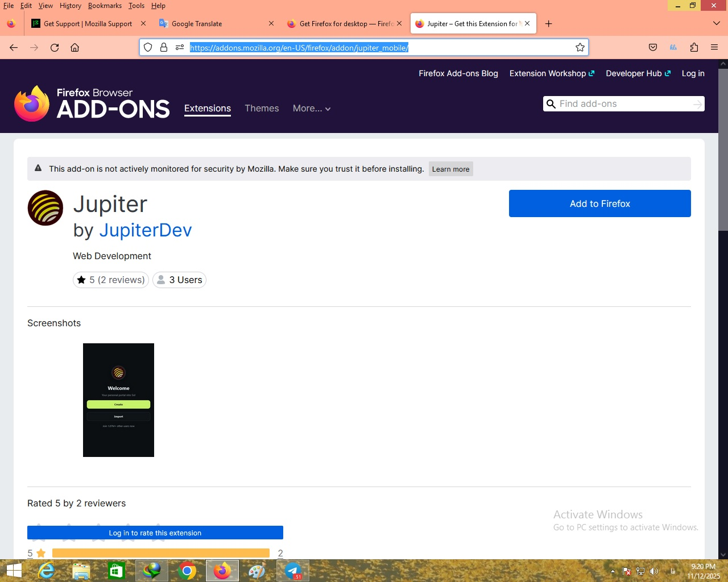Open the View menu
The image size is (728, 582).
pyautogui.click(x=45, y=6)
